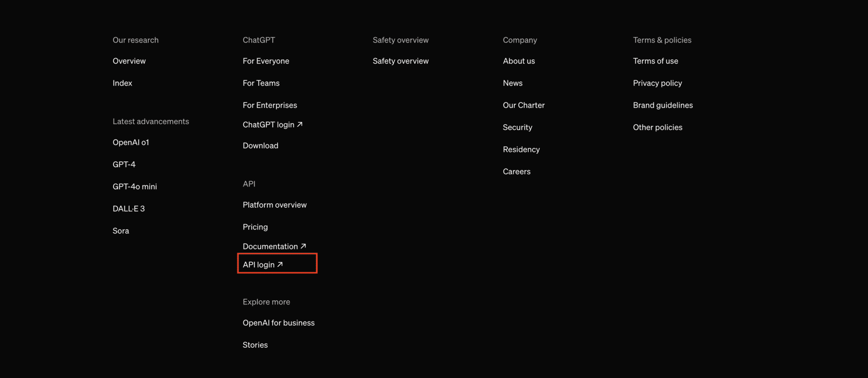Select the GPT-4o mini link
The image size is (868, 378).
(135, 187)
